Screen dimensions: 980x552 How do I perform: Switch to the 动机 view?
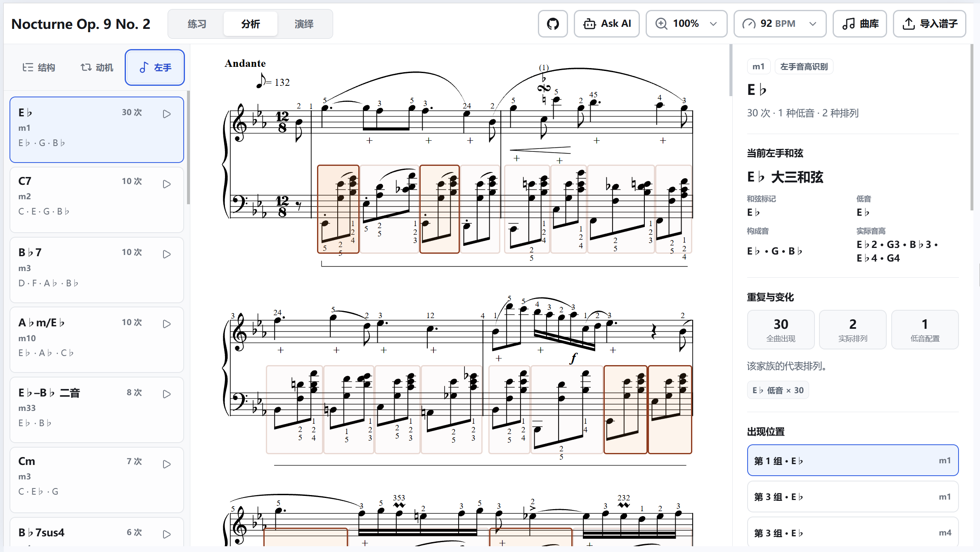tap(97, 67)
